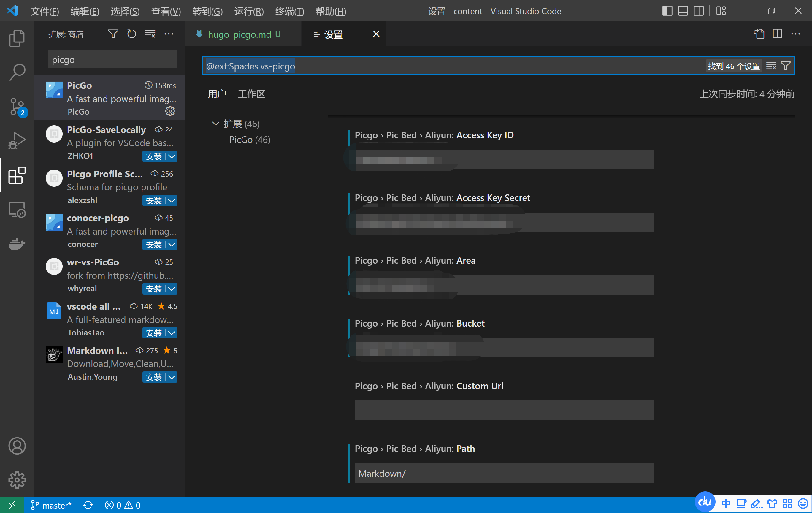Open remote window indicator in status bar
The image size is (812, 513).
click(x=12, y=505)
